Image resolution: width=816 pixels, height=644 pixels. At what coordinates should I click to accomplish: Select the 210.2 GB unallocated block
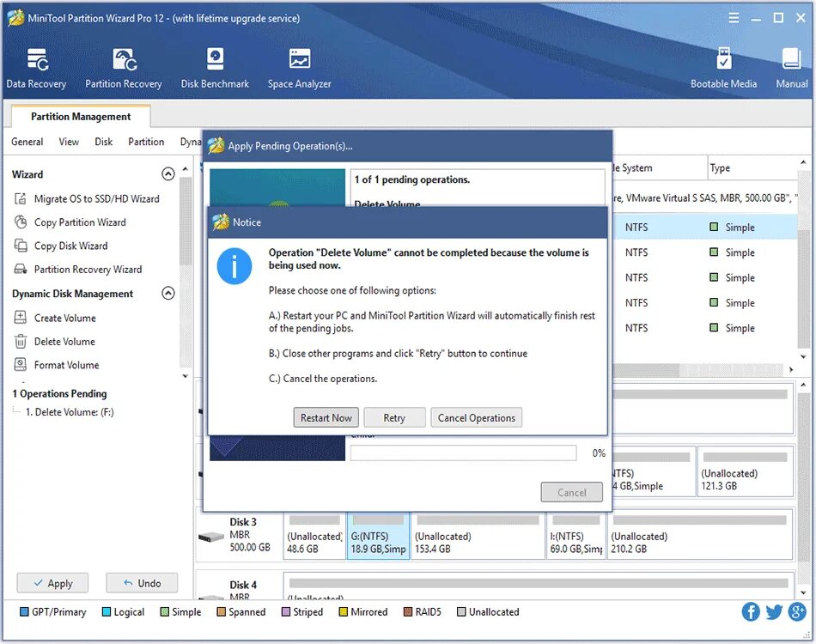[699, 536]
